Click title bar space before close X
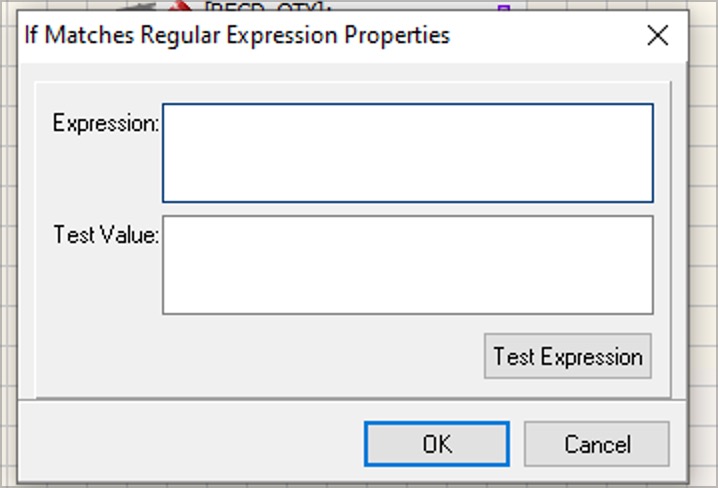This screenshot has height=488, width=718. click(x=547, y=35)
